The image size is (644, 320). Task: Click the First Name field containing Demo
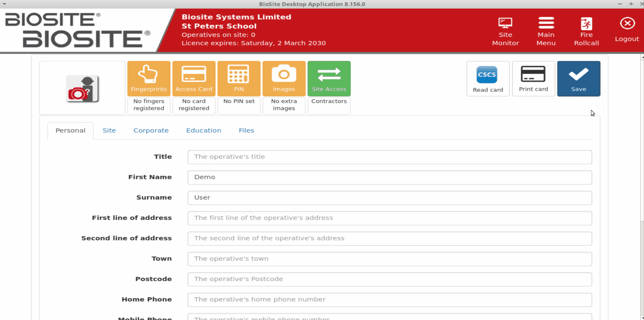tap(390, 177)
